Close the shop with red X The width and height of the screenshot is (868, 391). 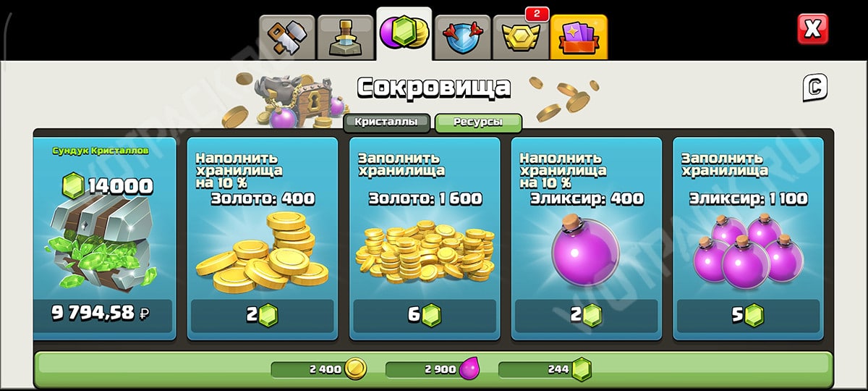point(812,30)
